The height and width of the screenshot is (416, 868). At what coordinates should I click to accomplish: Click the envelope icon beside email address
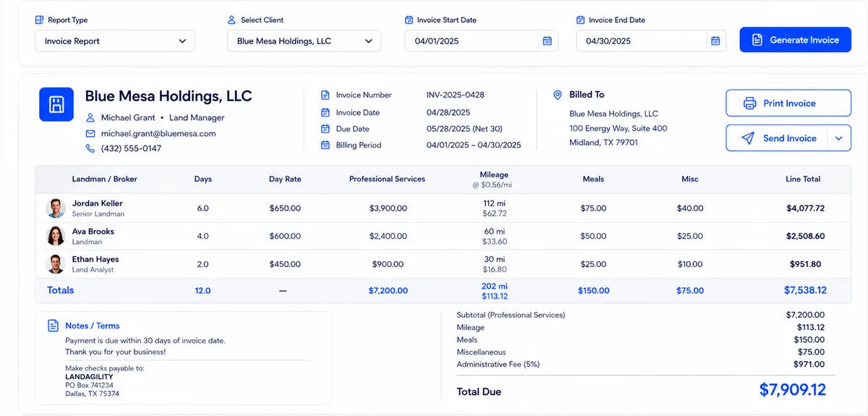tap(90, 134)
